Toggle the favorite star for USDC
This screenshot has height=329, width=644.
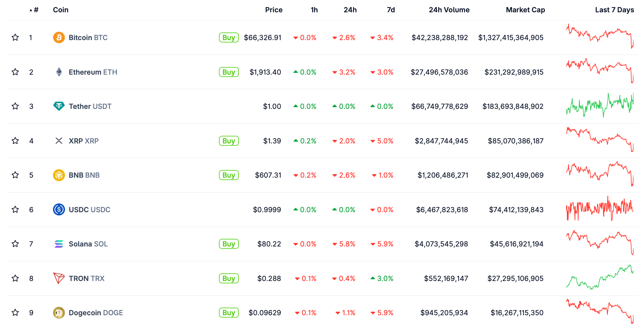tap(15, 210)
